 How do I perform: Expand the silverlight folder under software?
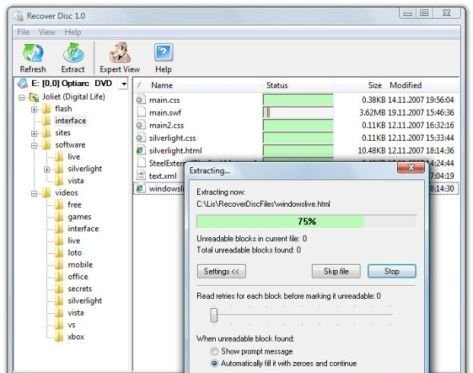tap(47, 170)
